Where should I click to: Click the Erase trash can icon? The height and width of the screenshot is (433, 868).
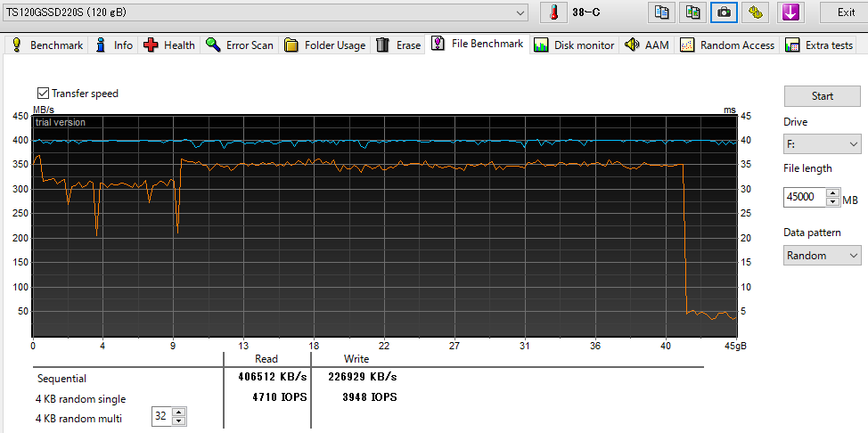point(383,45)
